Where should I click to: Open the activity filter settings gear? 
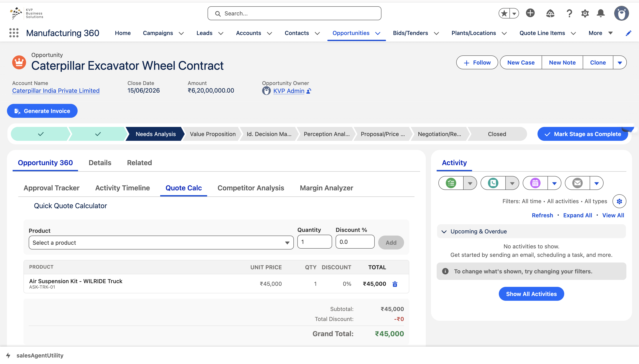pyautogui.click(x=619, y=201)
